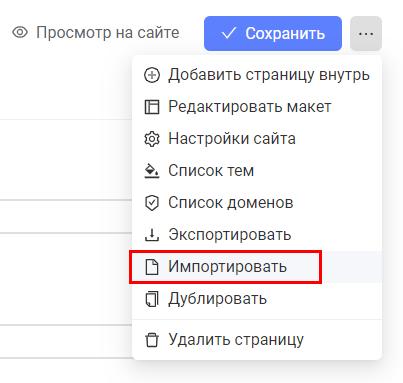Click the blue Сохранить button
This screenshot has width=403, height=383.
pyautogui.click(x=273, y=33)
